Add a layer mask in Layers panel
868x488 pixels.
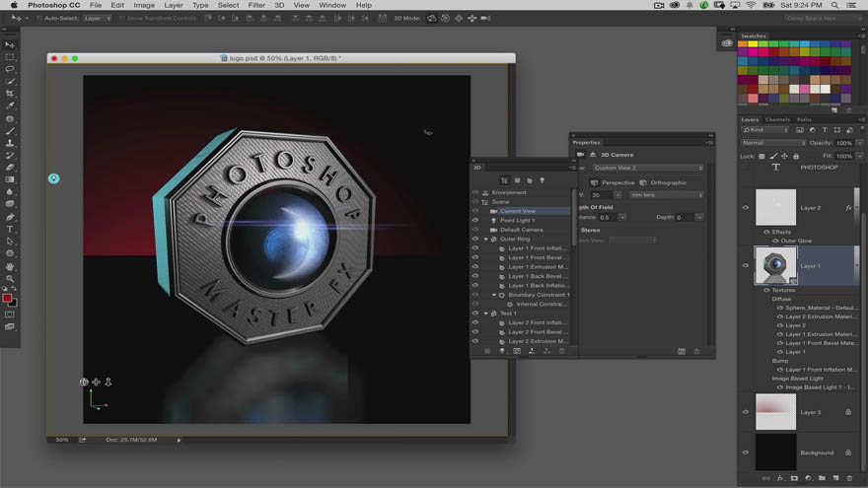click(794, 478)
